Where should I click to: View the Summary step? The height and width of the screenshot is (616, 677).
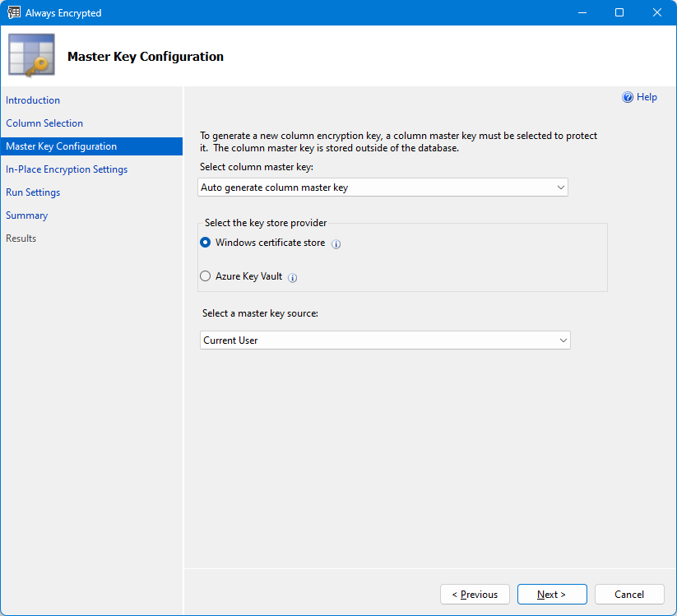26,215
